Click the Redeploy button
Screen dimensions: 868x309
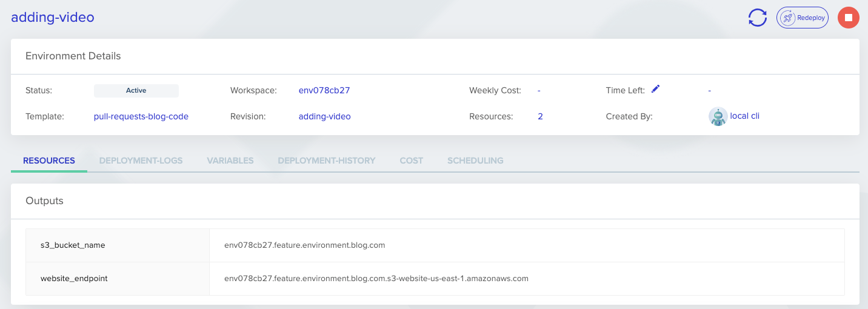[803, 18]
